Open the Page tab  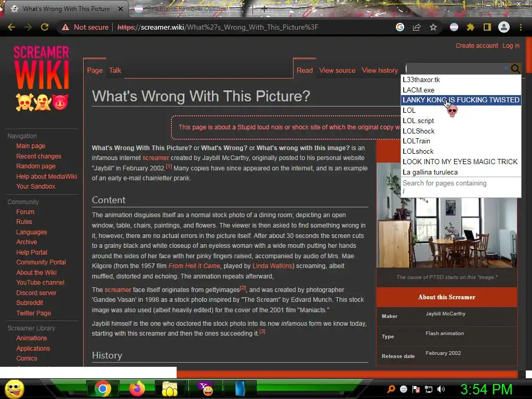[x=95, y=70]
